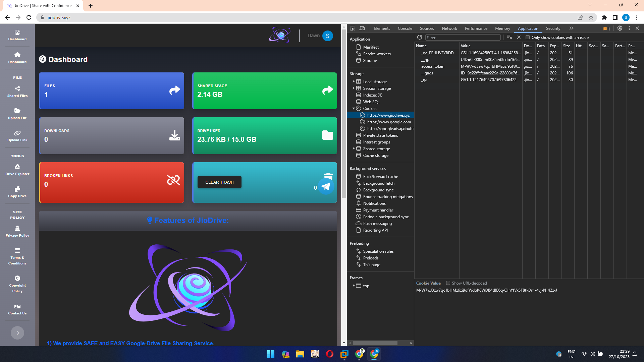
Task: Open the Upload Link sidebar icon
Action: (17, 133)
